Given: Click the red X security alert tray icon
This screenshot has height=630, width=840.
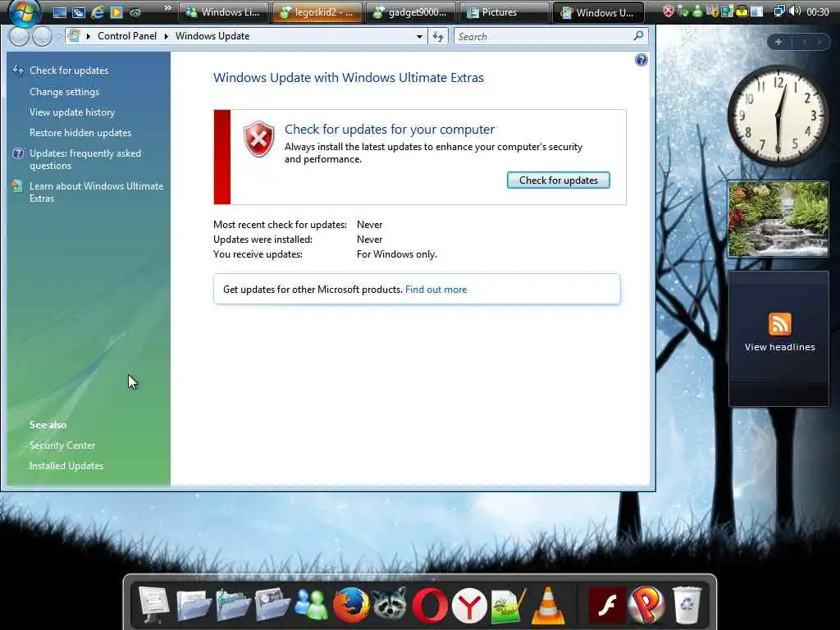Looking at the screenshot, I should pos(668,11).
